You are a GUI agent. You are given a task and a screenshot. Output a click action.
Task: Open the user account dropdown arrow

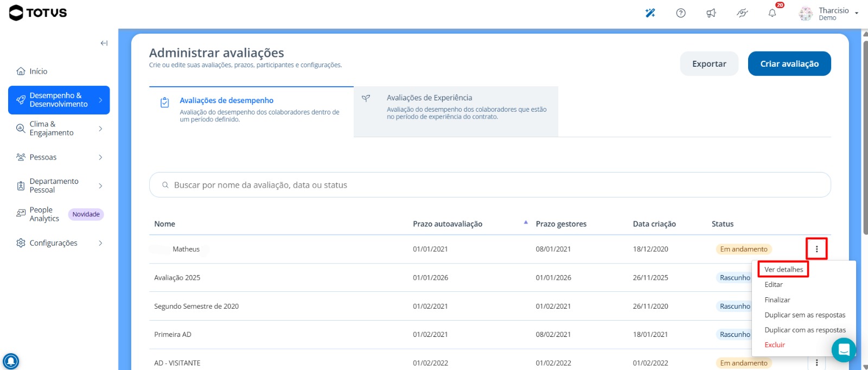857,13
